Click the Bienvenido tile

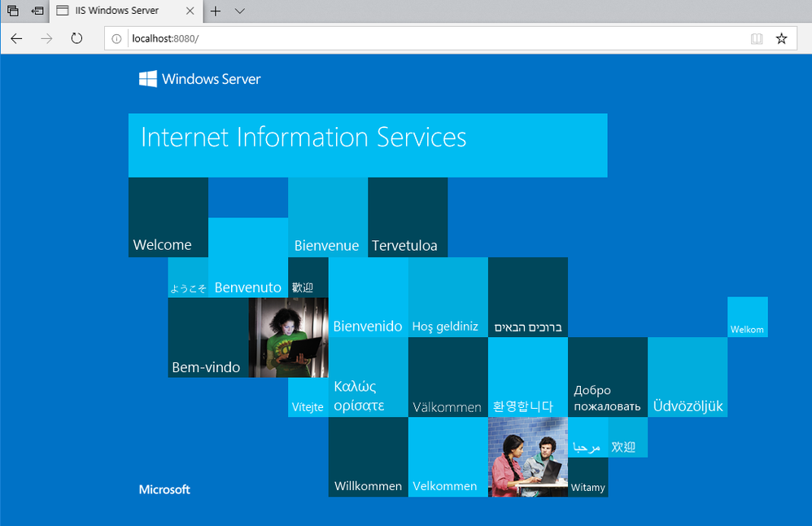coord(369,297)
